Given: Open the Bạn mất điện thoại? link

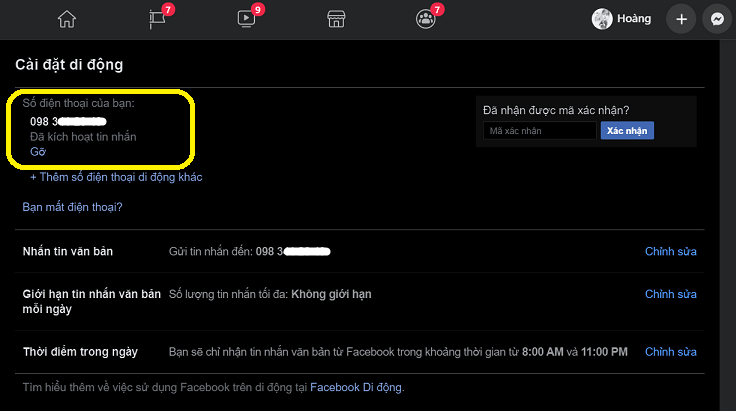Looking at the screenshot, I should pos(72,207).
